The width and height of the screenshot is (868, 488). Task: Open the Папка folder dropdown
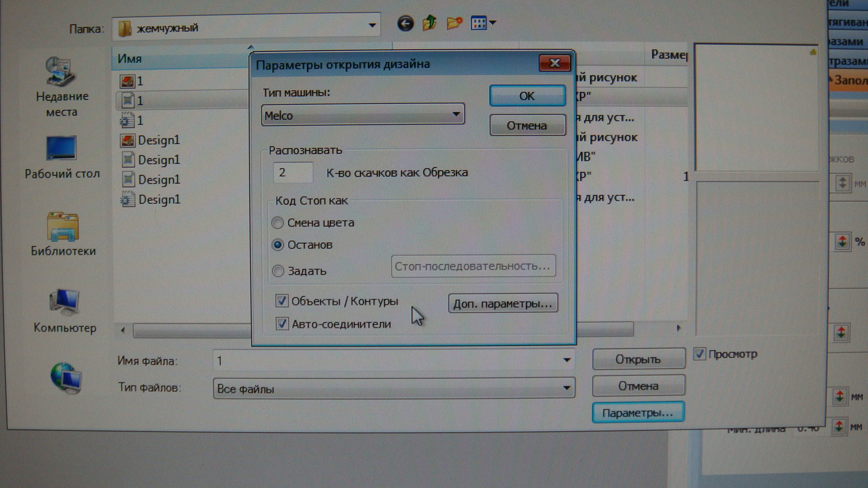click(372, 26)
